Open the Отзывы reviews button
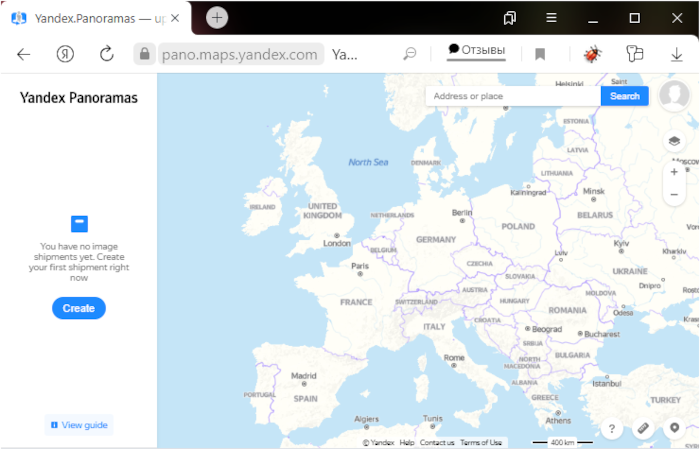700x449 pixels. tap(476, 50)
